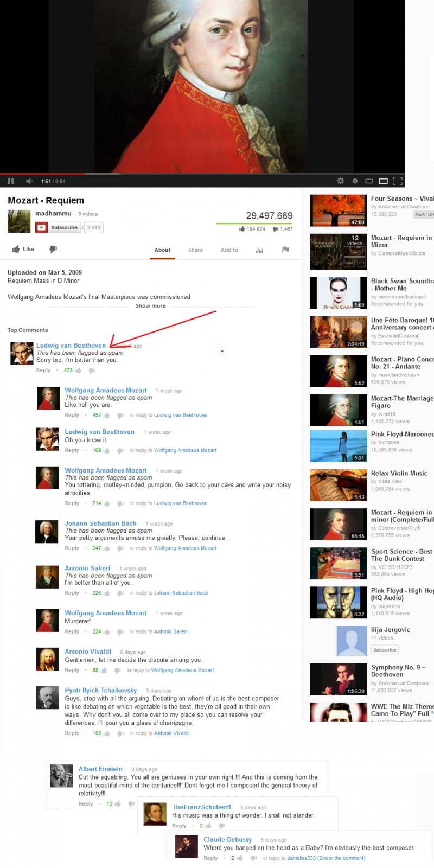Click the Watch Later clock icon in player

pyautogui.click(x=355, y=181)
